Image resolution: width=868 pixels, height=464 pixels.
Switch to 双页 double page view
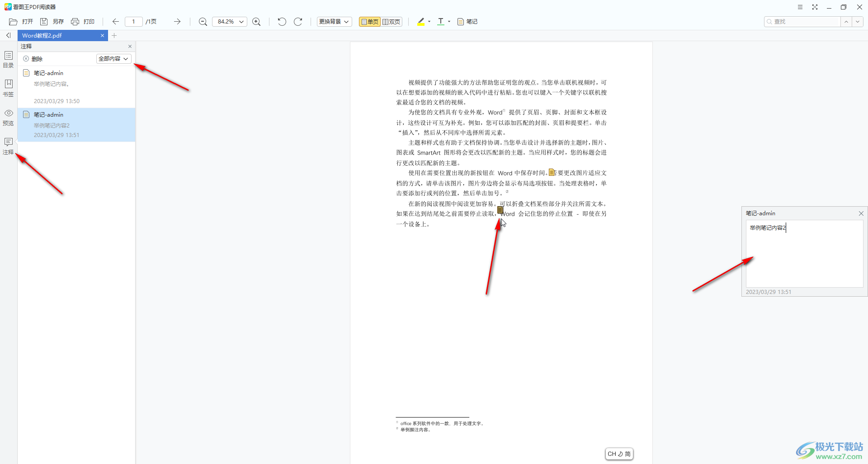[392, 22]
